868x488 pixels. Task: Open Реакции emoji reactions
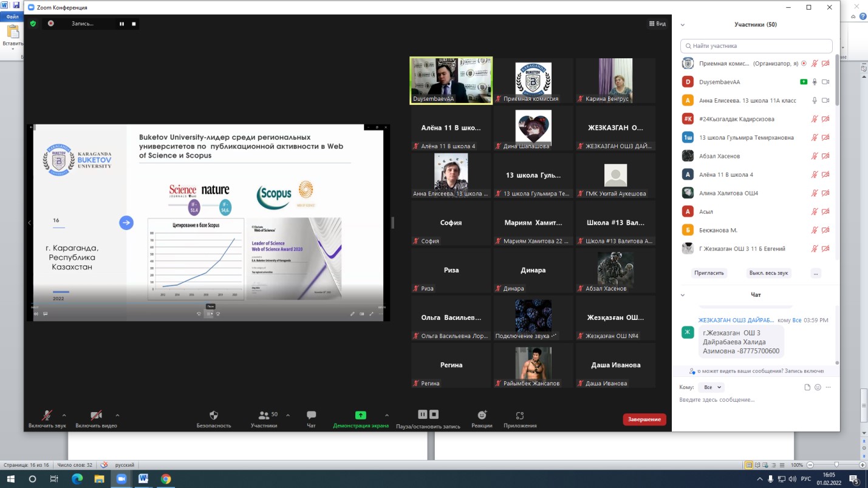pyautogui.click(x=482, y=415)
